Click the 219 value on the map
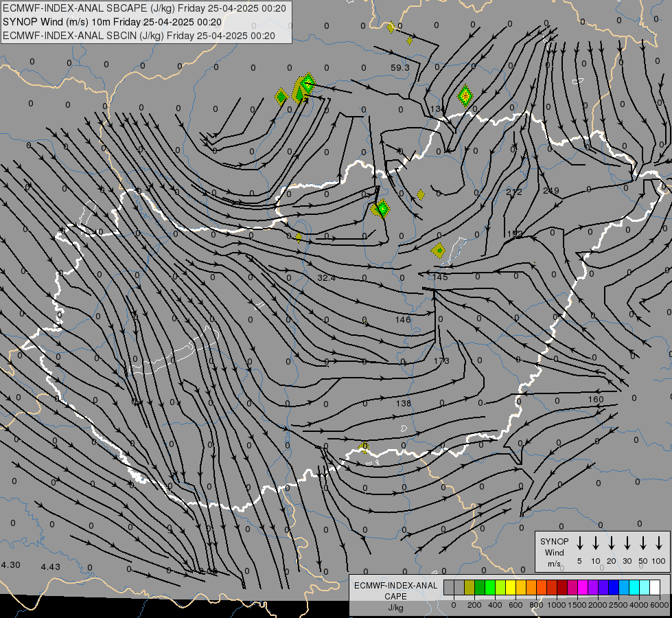 click(x=551, y=190)
